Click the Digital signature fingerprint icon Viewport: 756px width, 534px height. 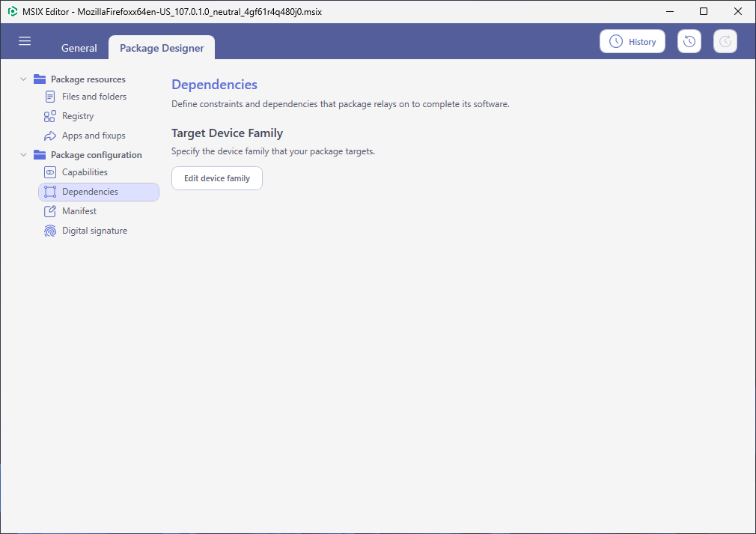coord(49,231)
